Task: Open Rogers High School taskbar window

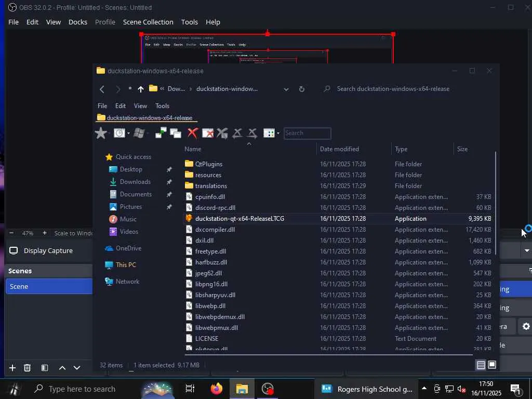Action: pos(366,389)
